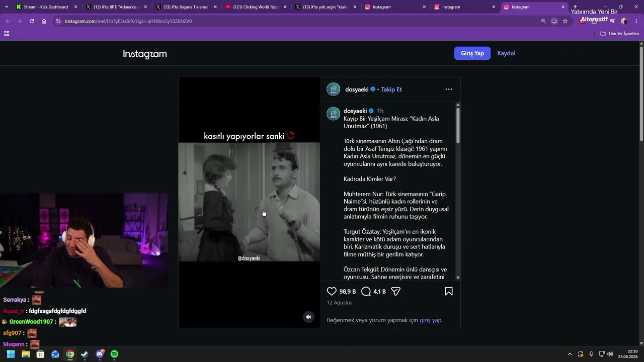Open the Chrome three-dot menu
644x362 pixels.
(636, 21)
